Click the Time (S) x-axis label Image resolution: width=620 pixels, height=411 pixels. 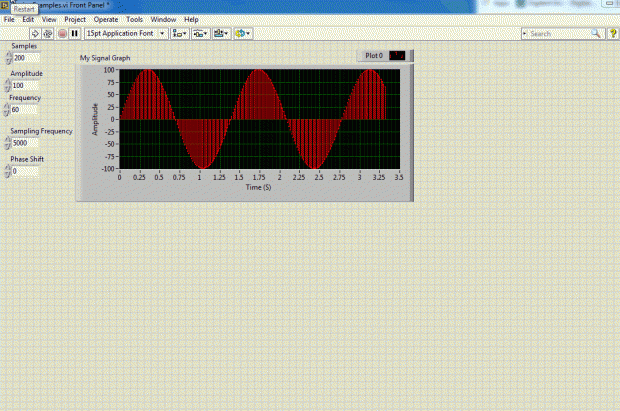tap(258, 187)
